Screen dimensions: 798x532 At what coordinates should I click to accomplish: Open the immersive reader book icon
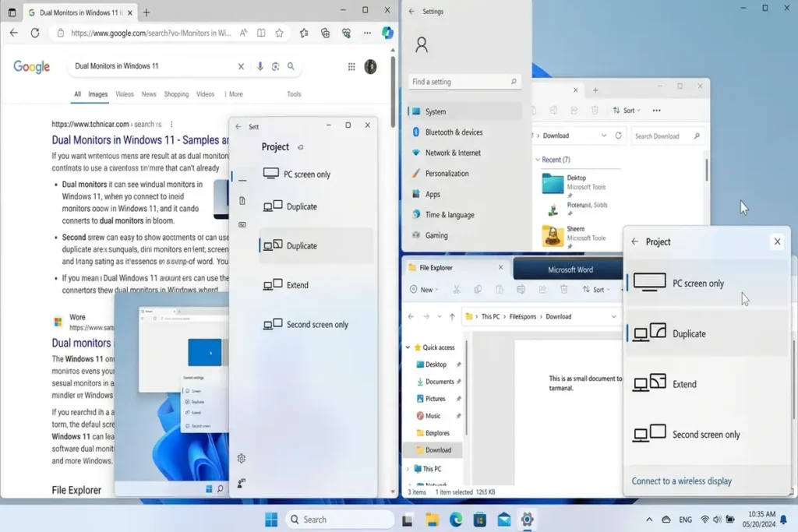click(261, 33)
